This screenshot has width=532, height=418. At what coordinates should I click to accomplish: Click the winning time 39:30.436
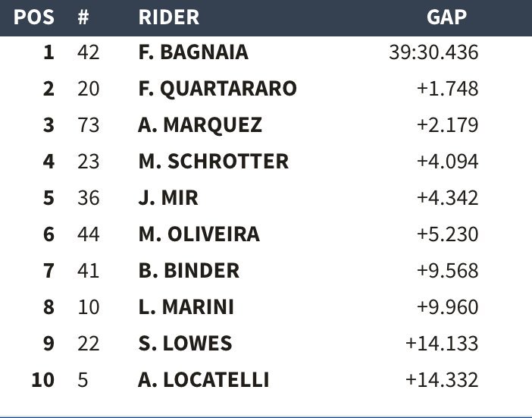(x=433, y=53)
